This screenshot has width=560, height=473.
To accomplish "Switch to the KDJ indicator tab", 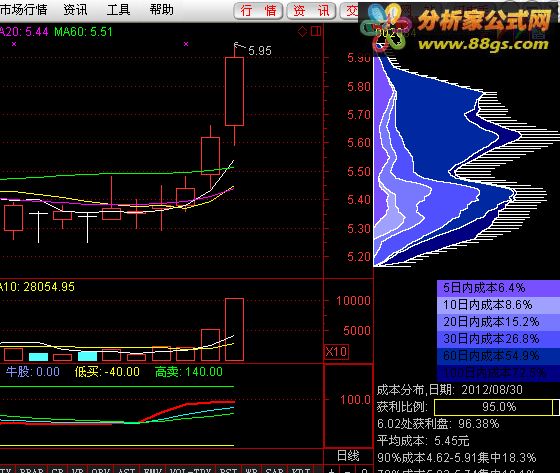I will tap(300, 469).
